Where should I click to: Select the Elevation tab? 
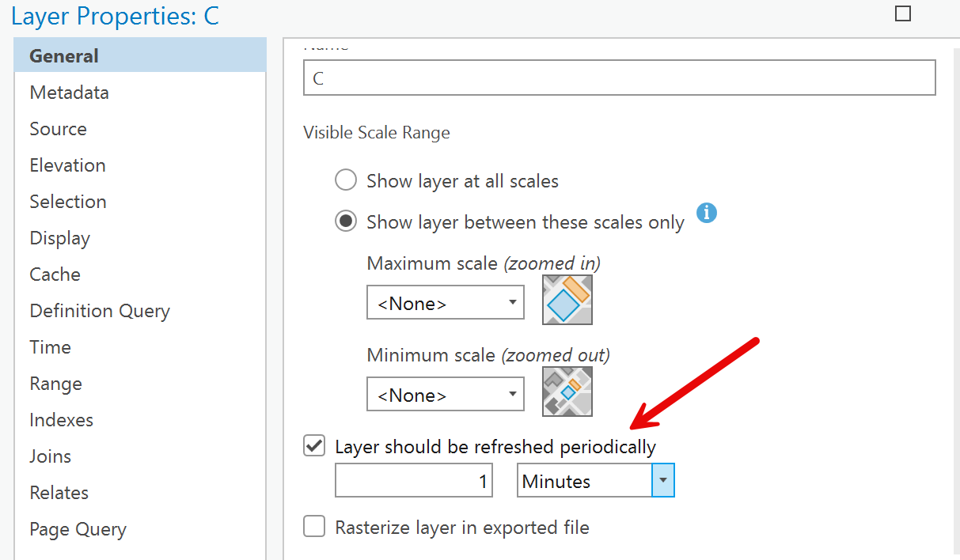click(68, 165)
